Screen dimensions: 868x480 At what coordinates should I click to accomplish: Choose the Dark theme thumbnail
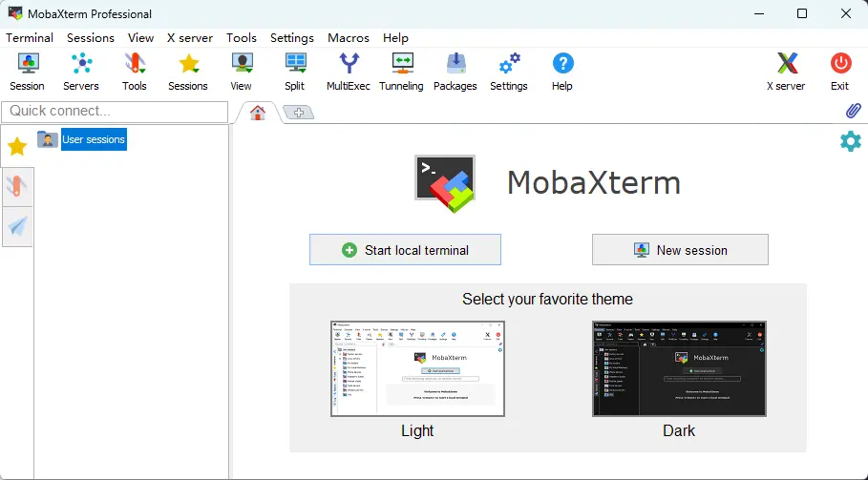pos(679,369)
